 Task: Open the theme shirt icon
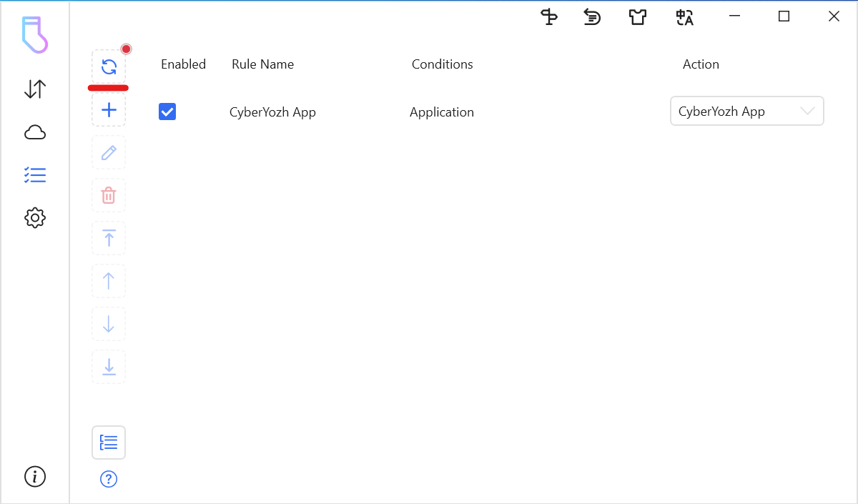(638, 17)
